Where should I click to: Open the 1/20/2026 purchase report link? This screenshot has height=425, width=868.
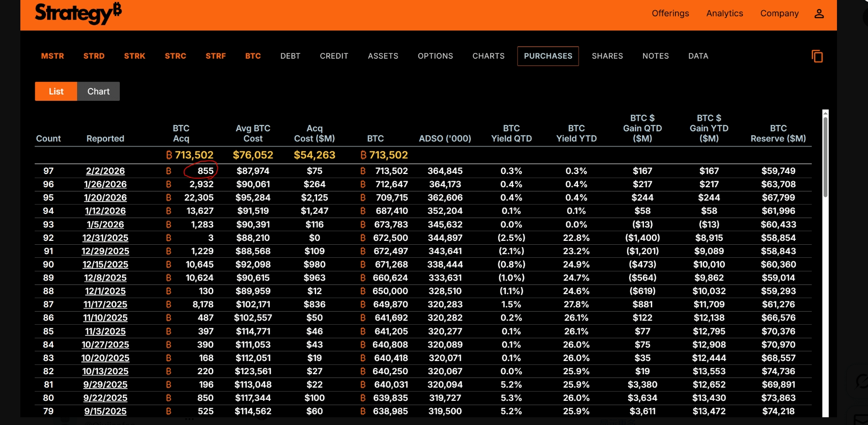(x=105, y=198)
